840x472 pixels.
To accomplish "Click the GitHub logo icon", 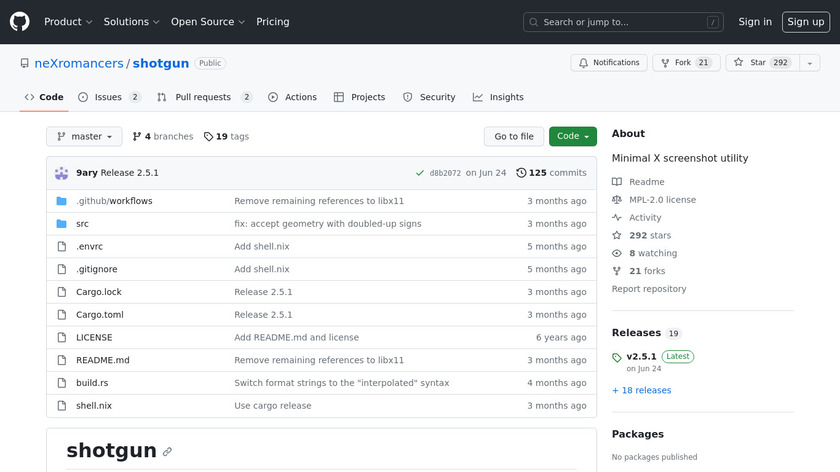I will pos(20,21).
